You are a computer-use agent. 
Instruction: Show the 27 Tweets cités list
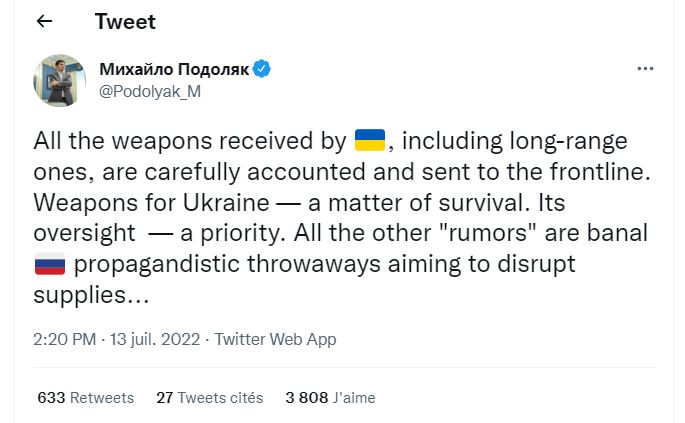tap(210, 397)
